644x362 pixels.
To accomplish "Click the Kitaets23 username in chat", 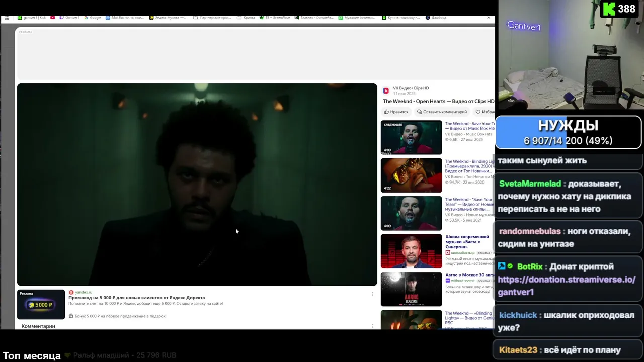I will (x=518, y=350).
